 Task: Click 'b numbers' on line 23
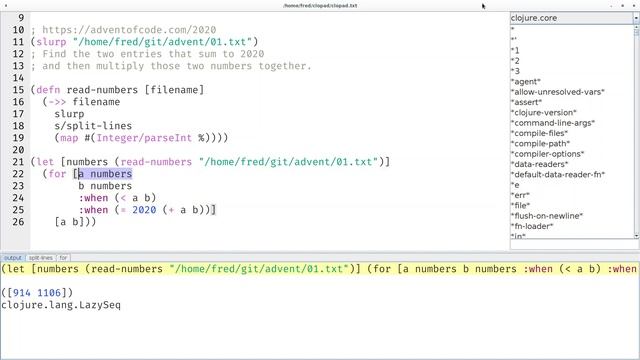105,186
